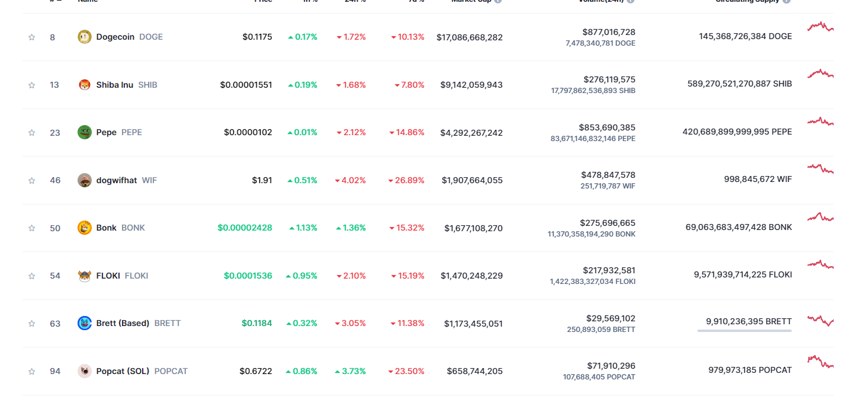868x396 pixels.
Task: Open the dogwifhat 7-day price chart
Action: pyautogui.click(x=820, y=169)
